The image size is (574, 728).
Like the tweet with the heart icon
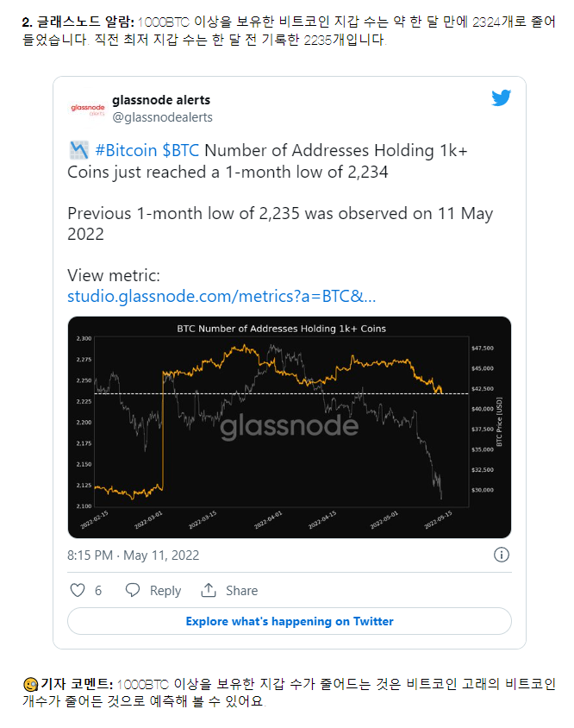[x=78, y=590]
